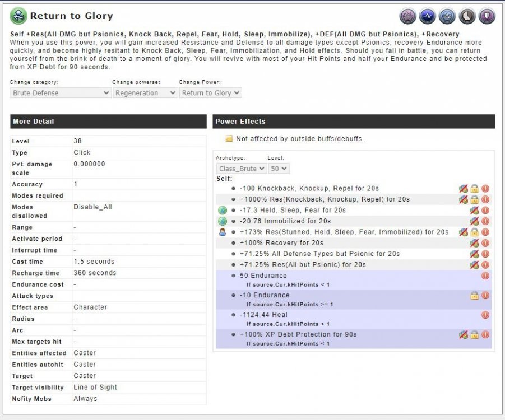
Task: Click the green Return to Glory power icon
Action: click(x=18, y=16)
